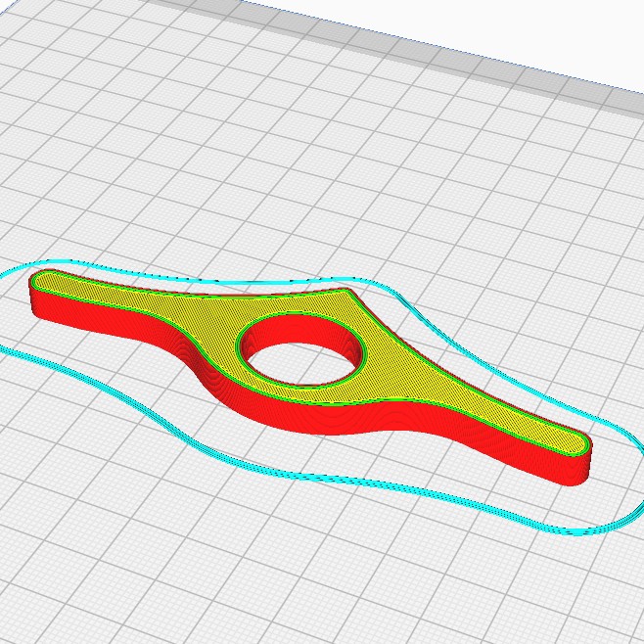The width and height of the screenshot is (644, 644).
Task: Click empty build plate grid behind model
Action: (x=288, y=164)
